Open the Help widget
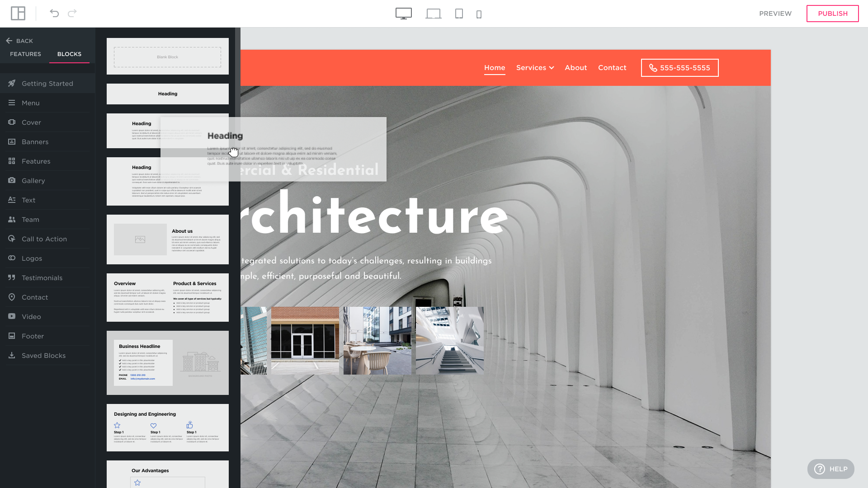Image resolution: width=868 pixels, height=488 pixels. (830, 469)
